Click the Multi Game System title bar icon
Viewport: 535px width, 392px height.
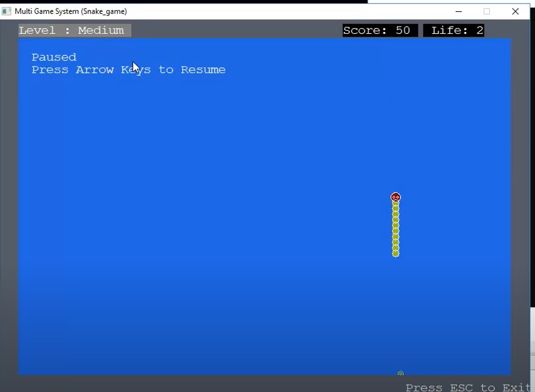click(6, 11)
